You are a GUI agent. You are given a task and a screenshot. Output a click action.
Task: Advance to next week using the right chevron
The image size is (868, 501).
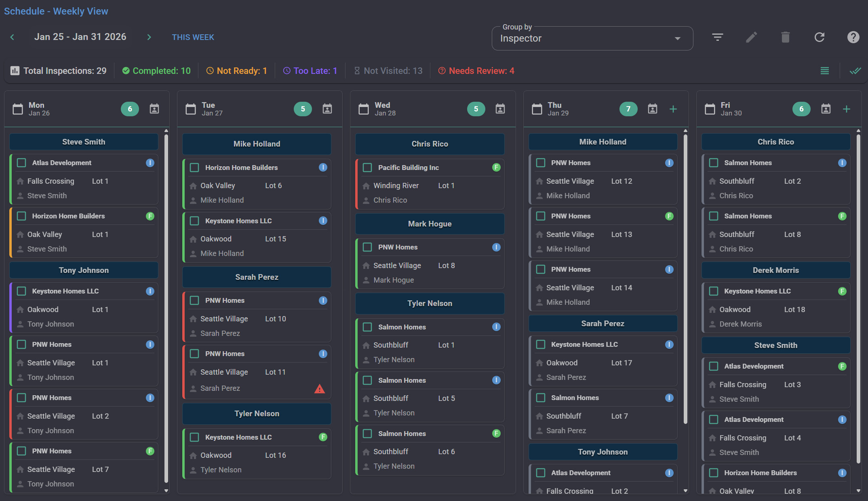coord(149,37)
